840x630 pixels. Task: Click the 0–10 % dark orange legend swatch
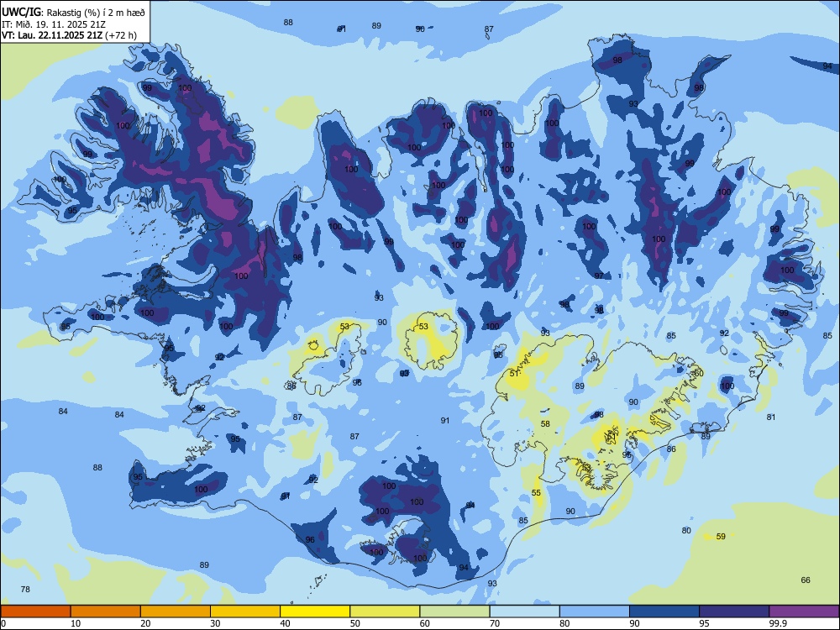click(35, 612)
